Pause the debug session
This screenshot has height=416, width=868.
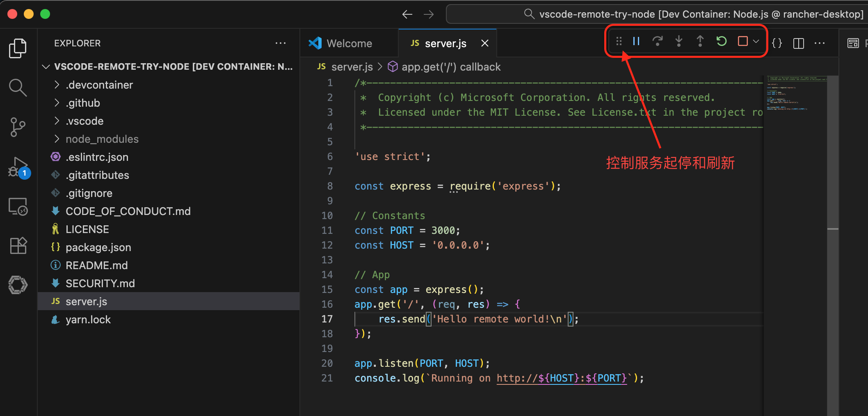click(636, 41)
